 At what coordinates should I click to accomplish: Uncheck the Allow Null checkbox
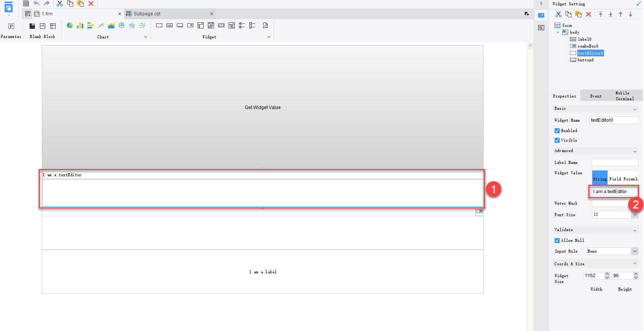pyautogui.click(x=557, y=241)
